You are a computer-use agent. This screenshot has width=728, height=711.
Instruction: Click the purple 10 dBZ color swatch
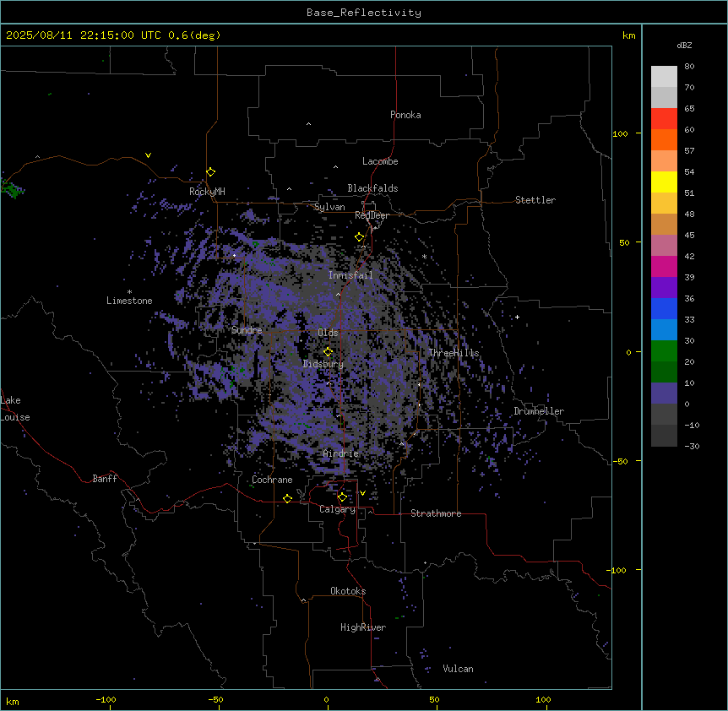(664, 393)
